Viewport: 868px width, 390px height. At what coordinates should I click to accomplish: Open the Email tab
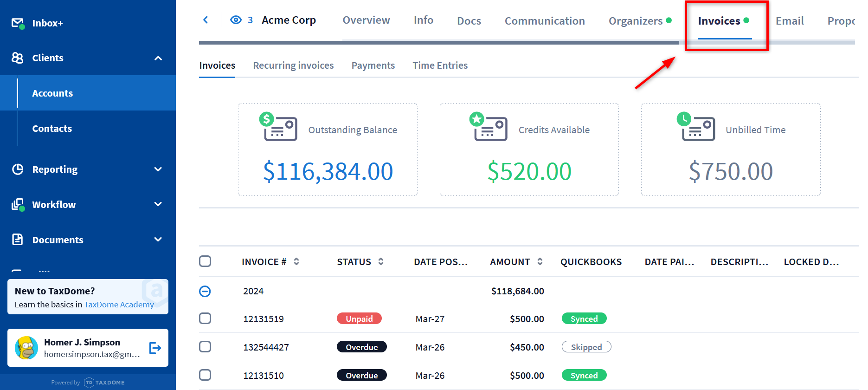[x=790, y=21]
